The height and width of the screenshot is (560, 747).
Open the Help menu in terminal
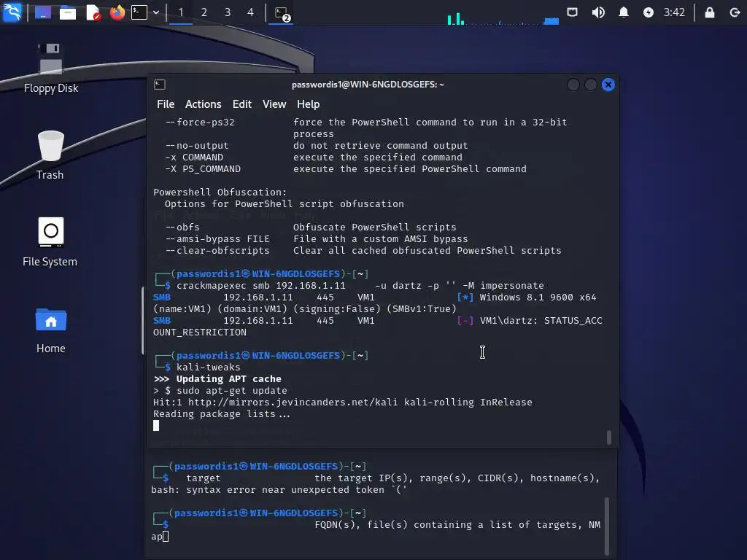click(x=309, y=104)
